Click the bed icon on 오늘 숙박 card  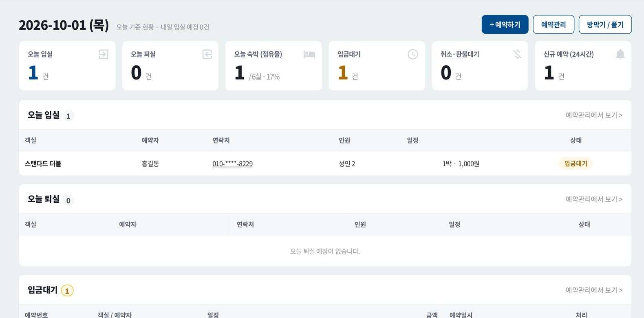[x=309, y=54]
